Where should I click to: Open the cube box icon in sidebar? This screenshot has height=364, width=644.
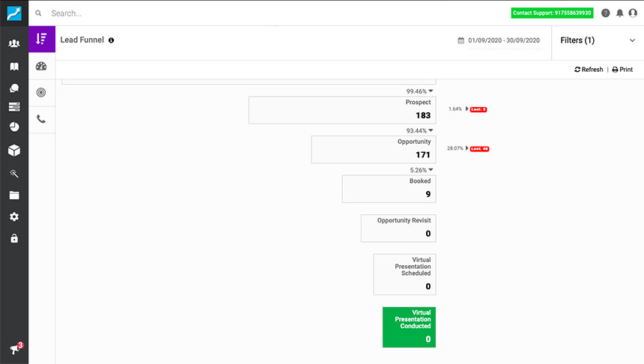(14, 151)
